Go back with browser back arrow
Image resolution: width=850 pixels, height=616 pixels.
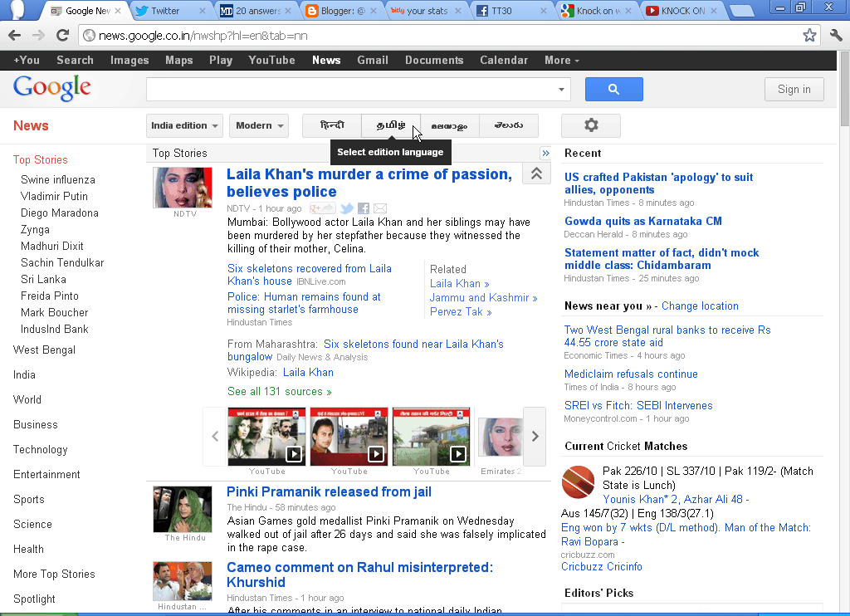click(x=15, y=36)
